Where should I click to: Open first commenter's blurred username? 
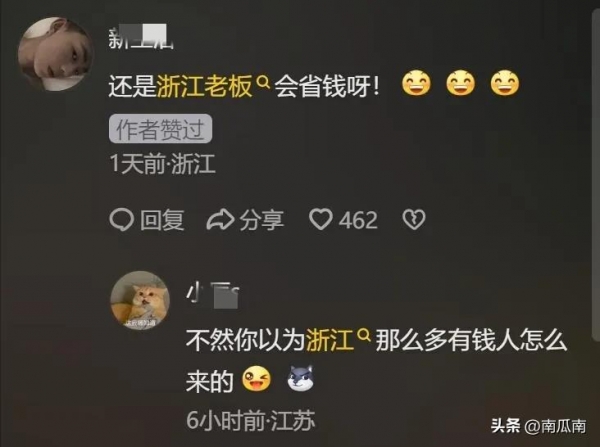coord(140,38)
